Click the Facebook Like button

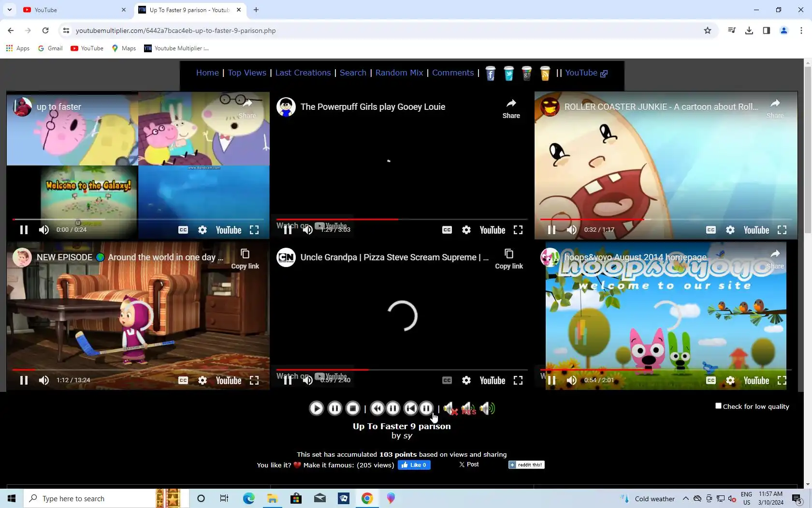tap(414, 465)
